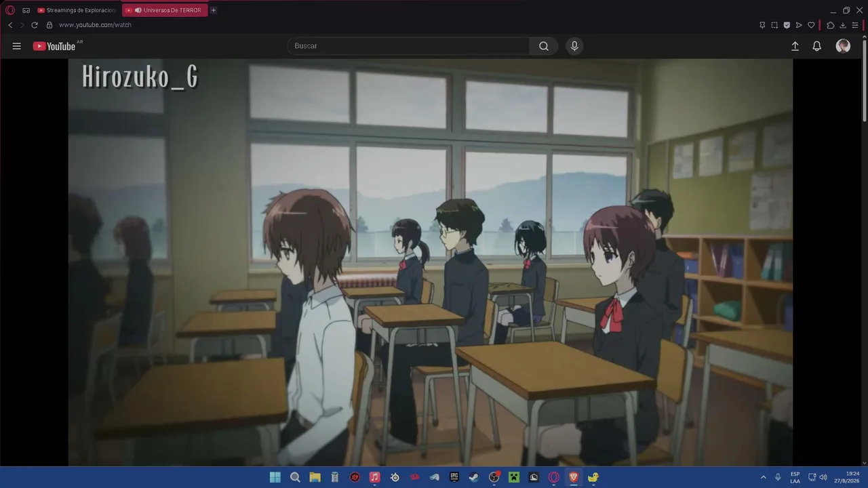This screenshot has width=868, height=488.
Task: Show the browser downloads panel
Action: (843, 25)
